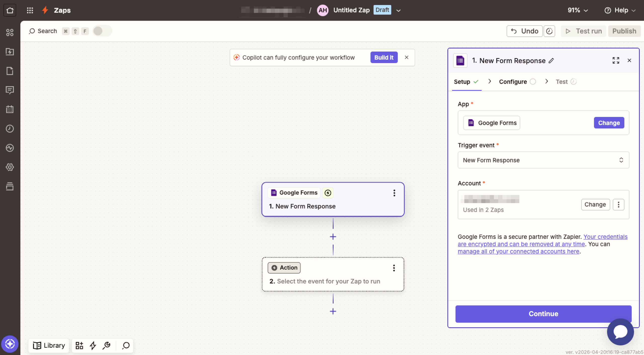This screenshot has height=355, width=644.
Task: Open the zoom level control showing 91%
Action: click(577, 10)
